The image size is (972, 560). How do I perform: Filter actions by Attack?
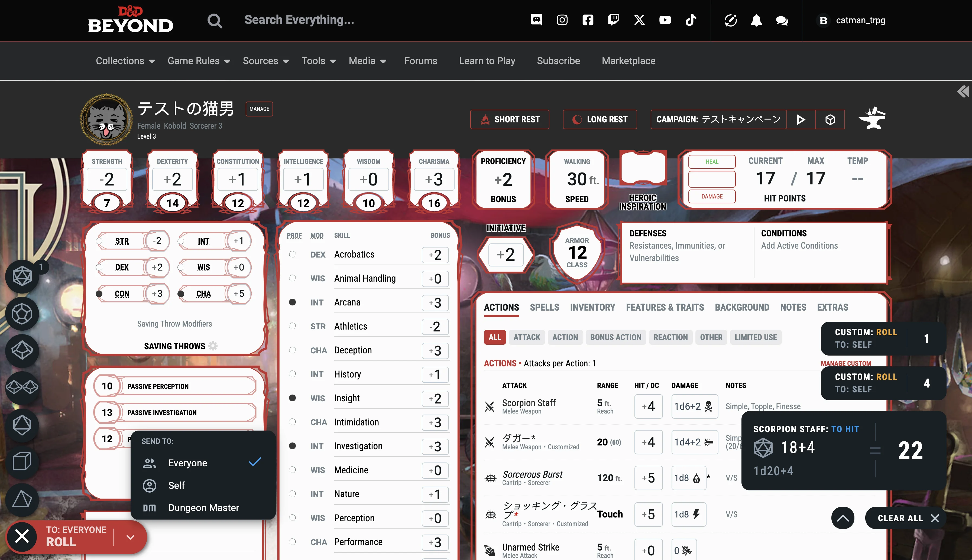click(527, 337)
